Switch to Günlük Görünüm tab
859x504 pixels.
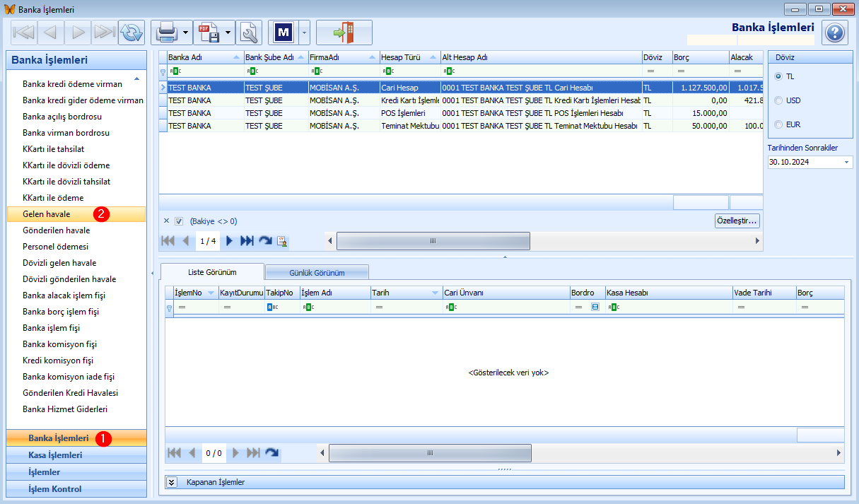[317, 273]
